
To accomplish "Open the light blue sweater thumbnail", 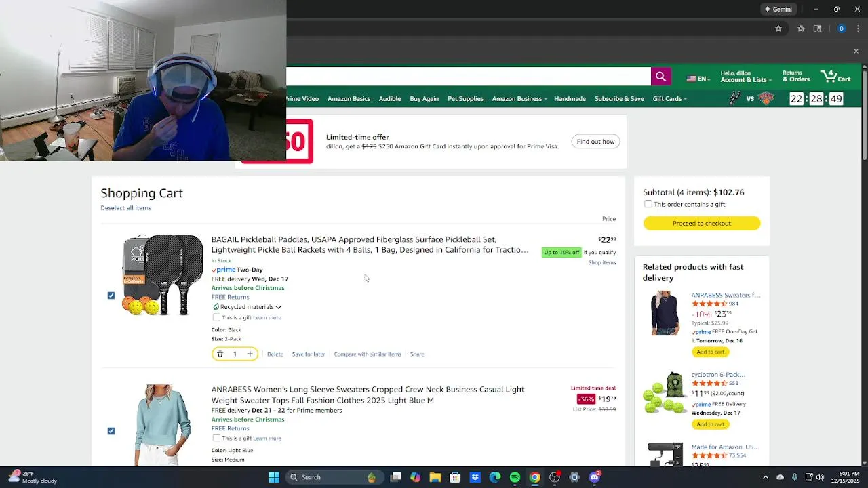I will (163, 425).
